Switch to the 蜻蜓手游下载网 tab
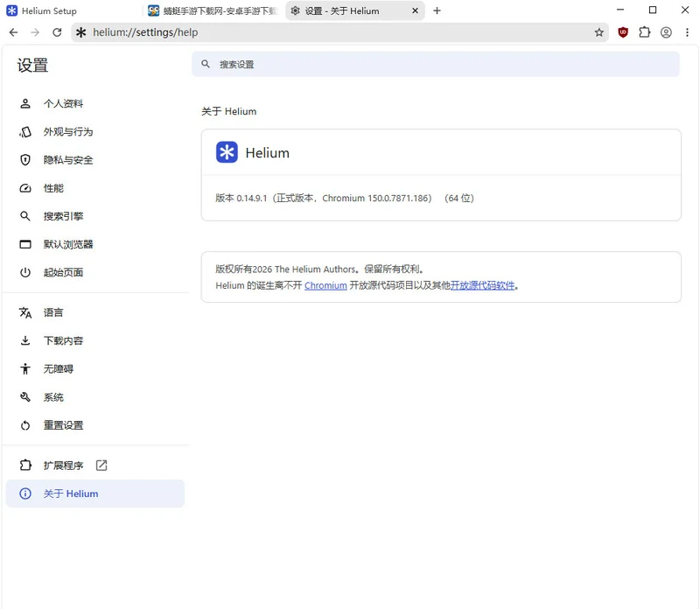This screenshot has width=700, height=609. 213,10
